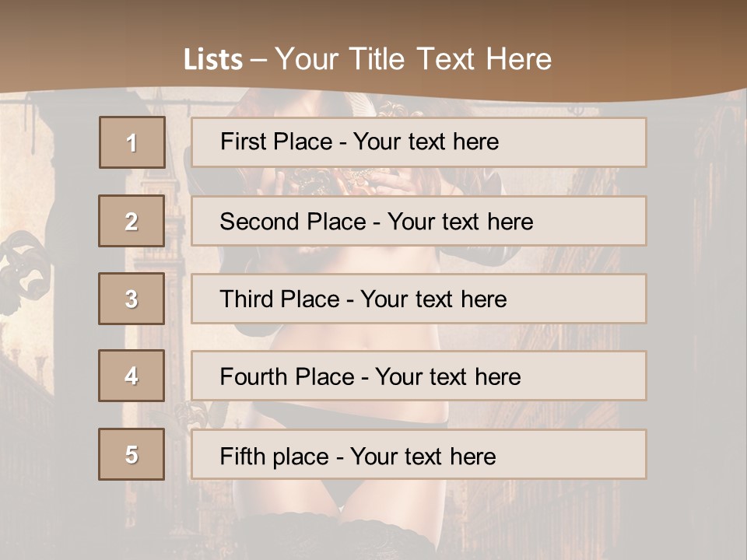Select "Your text here" in Second Place row

coord(460,222)
